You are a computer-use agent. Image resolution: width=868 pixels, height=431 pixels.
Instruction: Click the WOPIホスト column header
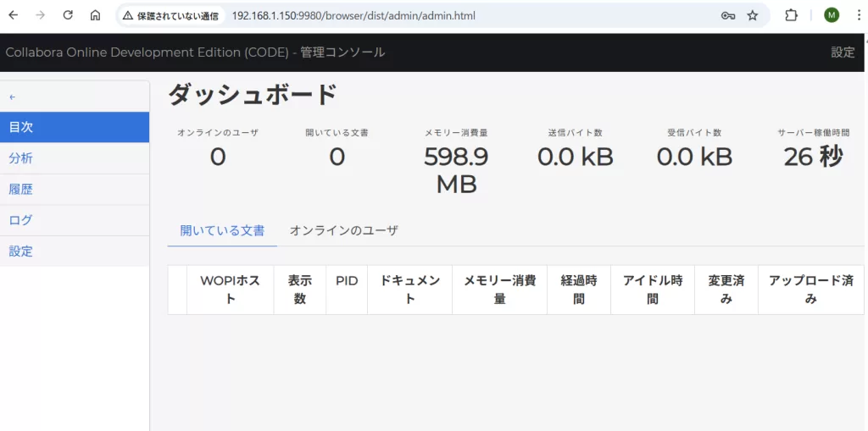230,290
